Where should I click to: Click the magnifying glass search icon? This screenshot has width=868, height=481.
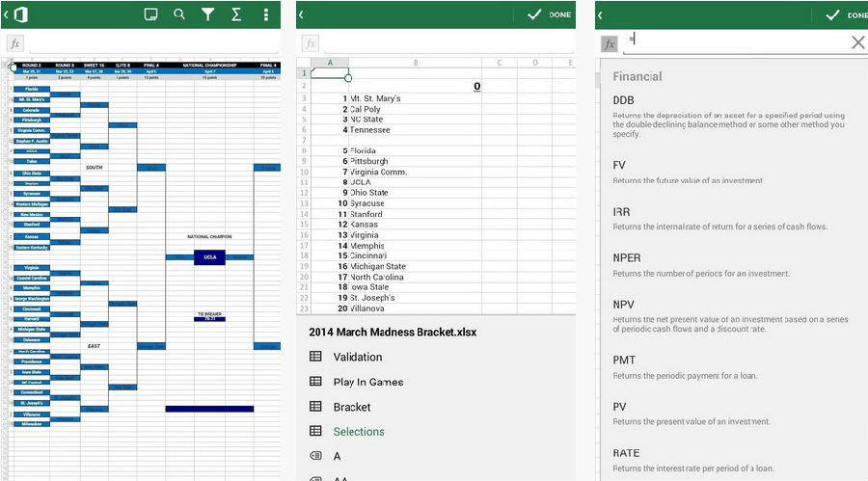(179, 14)
